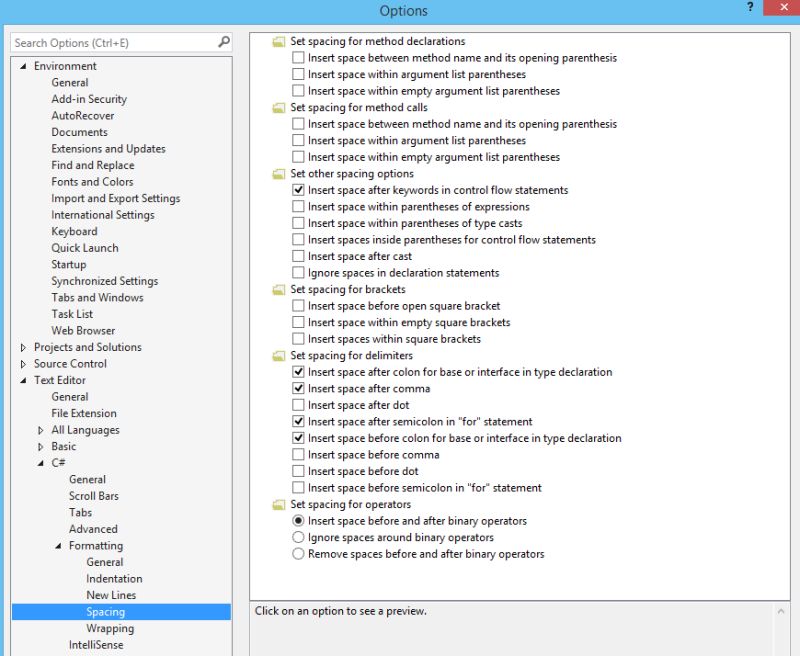
Task: Disable "Insert space after keywords in control flow statements"
Action: tap(297, 190)
